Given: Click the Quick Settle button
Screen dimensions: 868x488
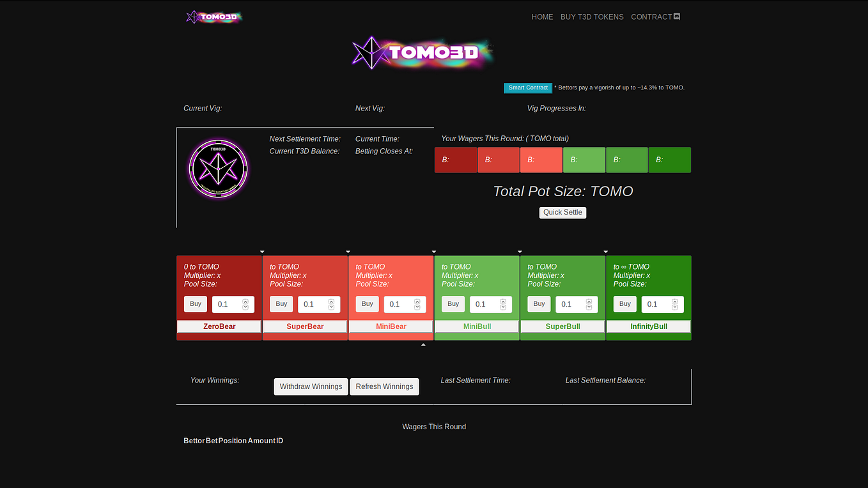Looking at the screenshot, I should point(562,212).
